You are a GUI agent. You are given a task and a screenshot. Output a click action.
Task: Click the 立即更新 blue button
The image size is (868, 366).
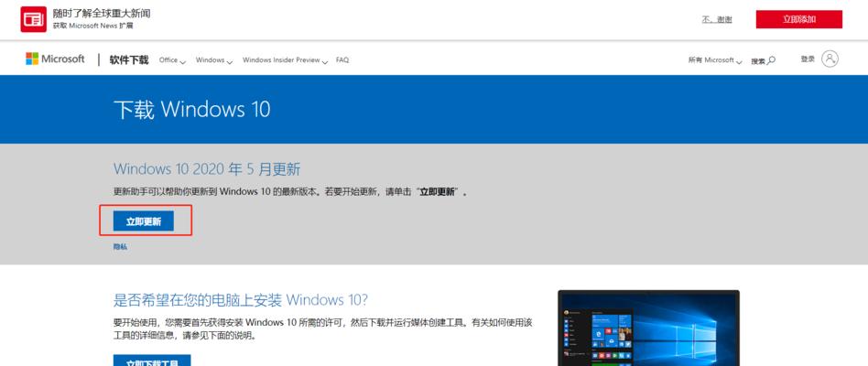coord(144,221)
